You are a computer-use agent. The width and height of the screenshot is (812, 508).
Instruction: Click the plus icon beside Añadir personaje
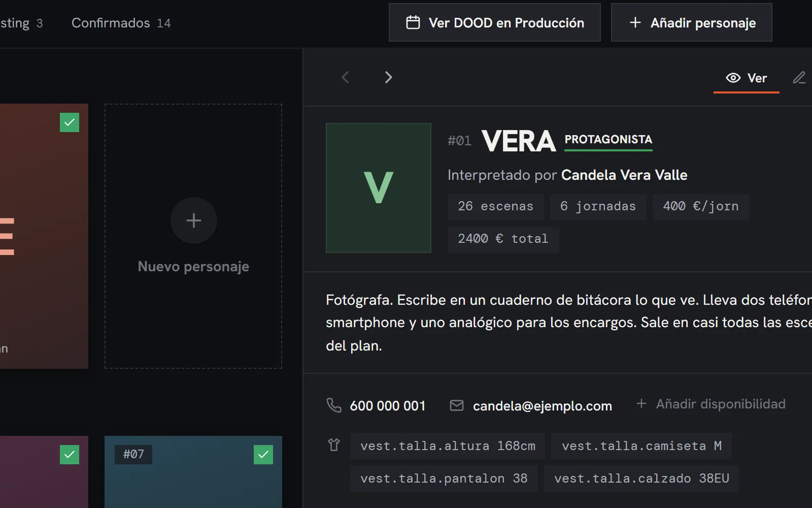pos(635,22)
